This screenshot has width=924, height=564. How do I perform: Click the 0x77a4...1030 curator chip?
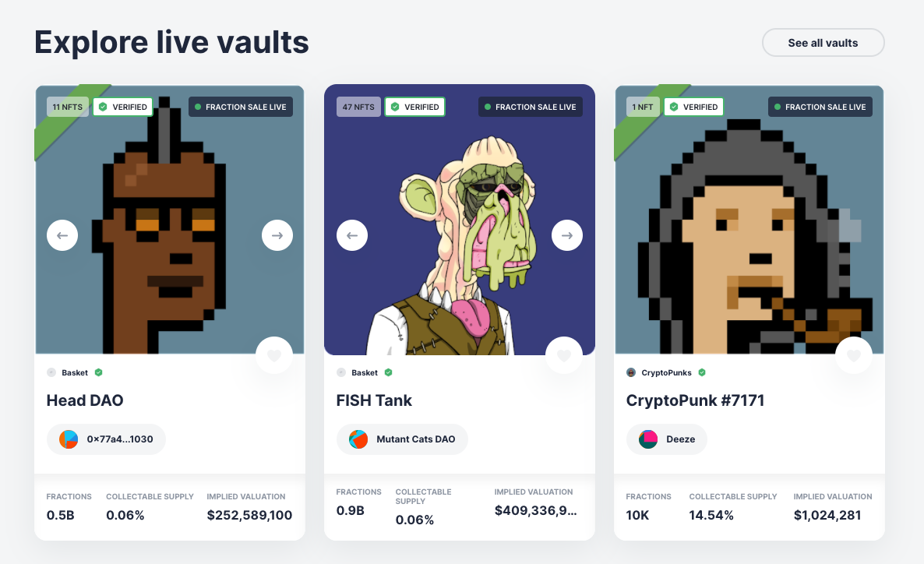point(106,439)
